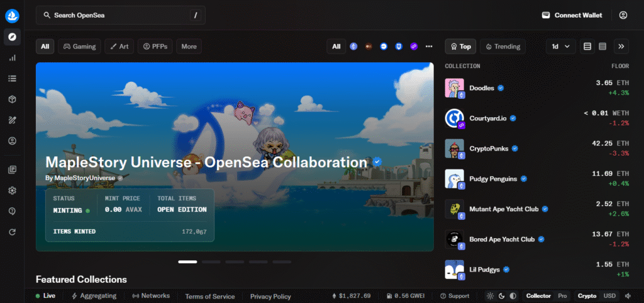Click the circular arrow icon in sidebar

tap(13, 232)
